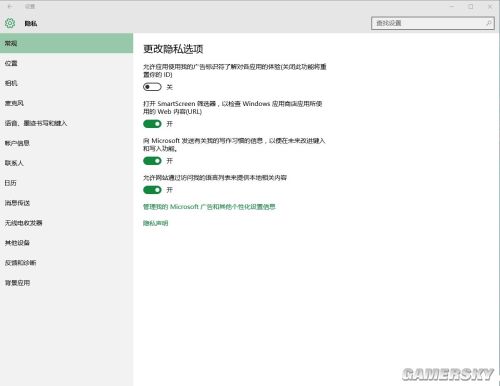Toggle website language list access off
Image resolution: width=500 pixels, height=386 pixels.
tap(152, 190)
